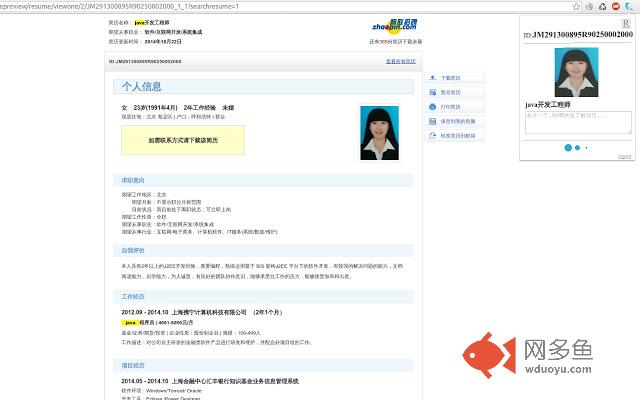Click the 2012.09 - 2014.10 work experience line
640x400 pixels.
coord(202,312)
